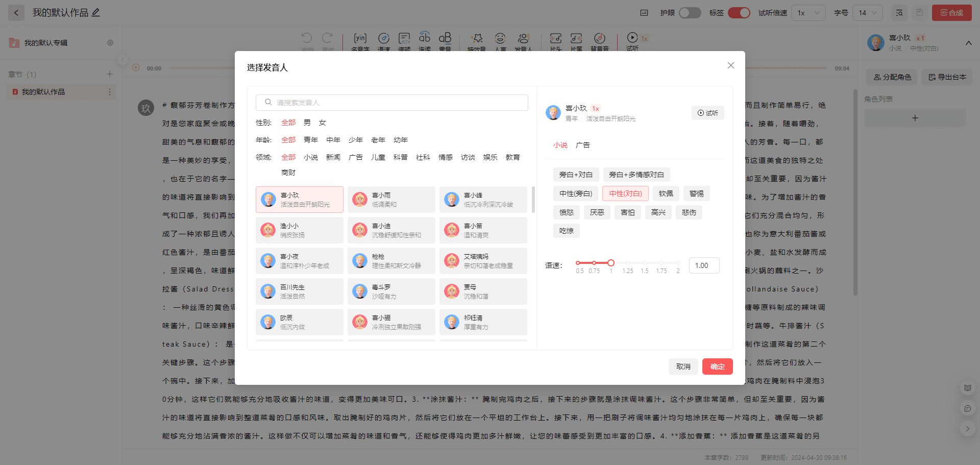Add an outro with 片尾 icon
Screen dimensions: 980x465
pyautogui.click(x=576, y=38)
